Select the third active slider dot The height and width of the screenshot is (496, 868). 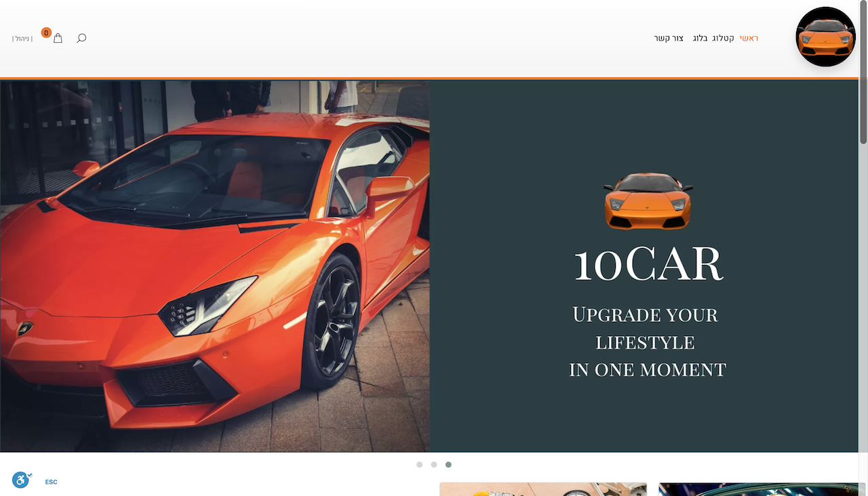pyautogui.click(x=448, y=465)
